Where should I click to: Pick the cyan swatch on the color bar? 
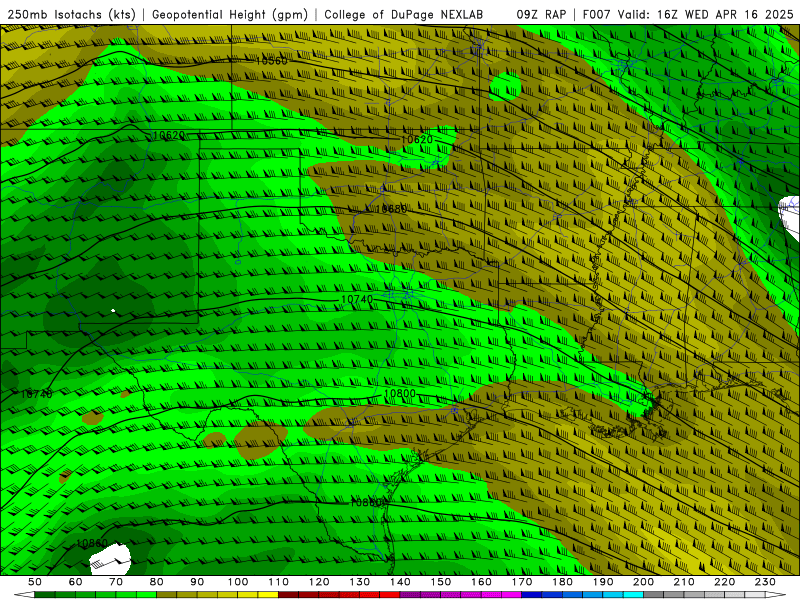point(633,595)
